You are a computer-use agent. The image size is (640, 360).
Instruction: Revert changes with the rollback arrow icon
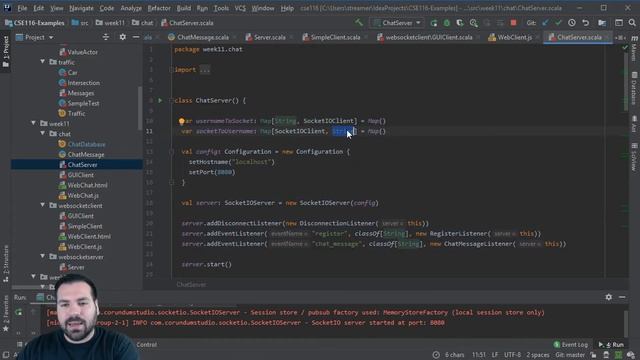[586, 23]
